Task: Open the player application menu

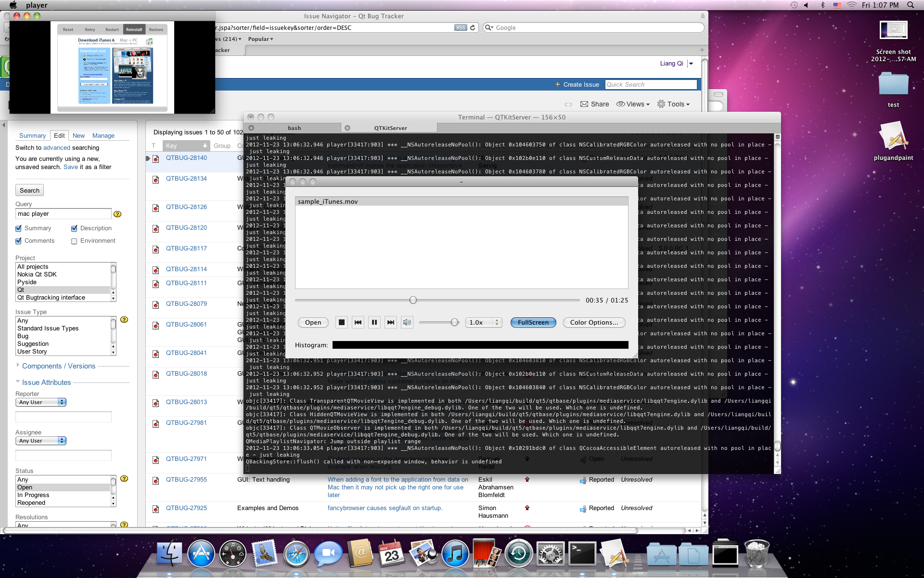Action: click(x=37, y=5)
